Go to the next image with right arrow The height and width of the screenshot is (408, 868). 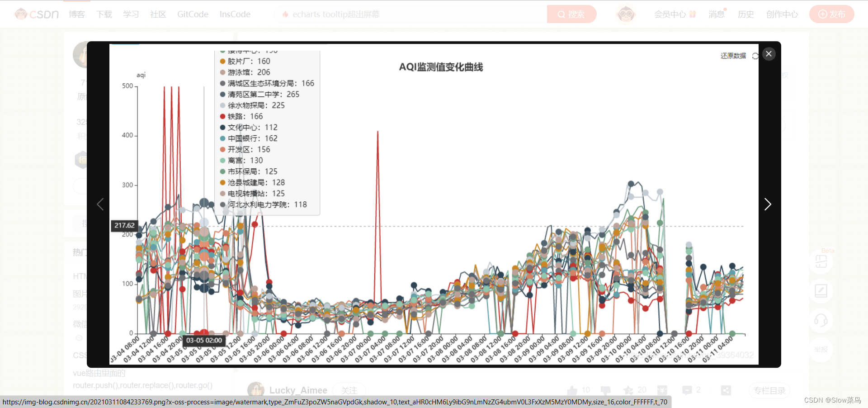pos(767,204)
